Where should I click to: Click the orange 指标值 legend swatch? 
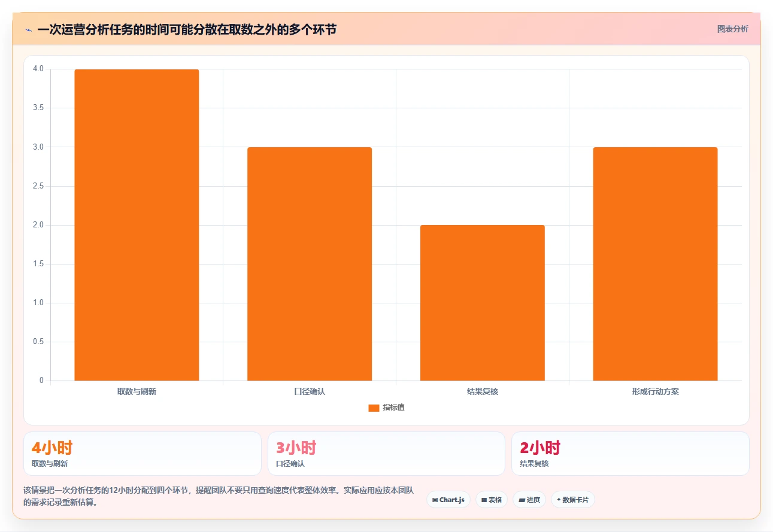point(374,408)
